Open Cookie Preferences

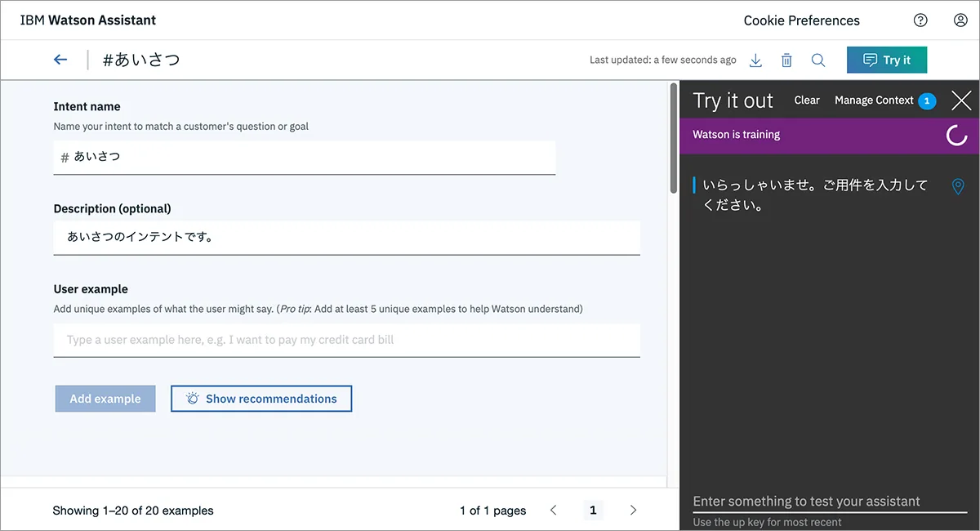(801, 20)
